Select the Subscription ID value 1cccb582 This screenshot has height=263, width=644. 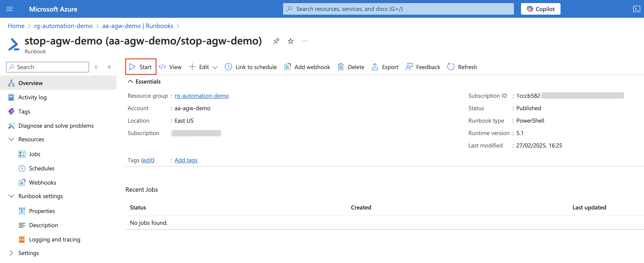click(x=529, y=96)
